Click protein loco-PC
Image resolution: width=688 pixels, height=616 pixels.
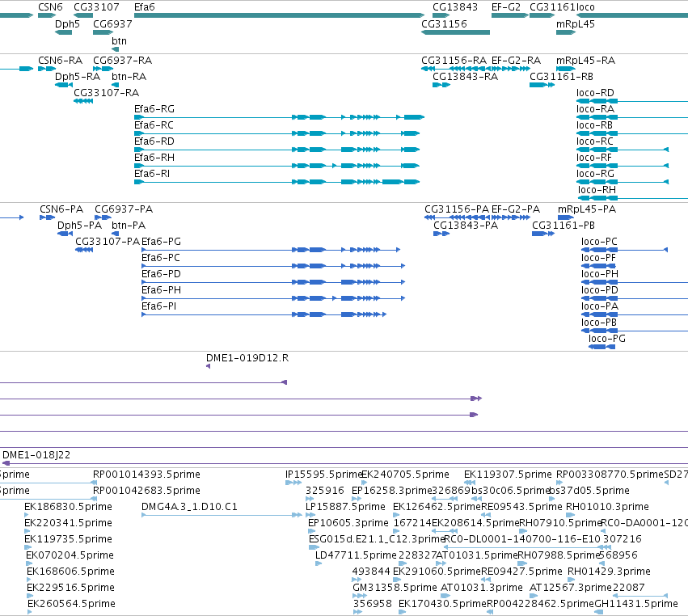click(x=599, y=242)
